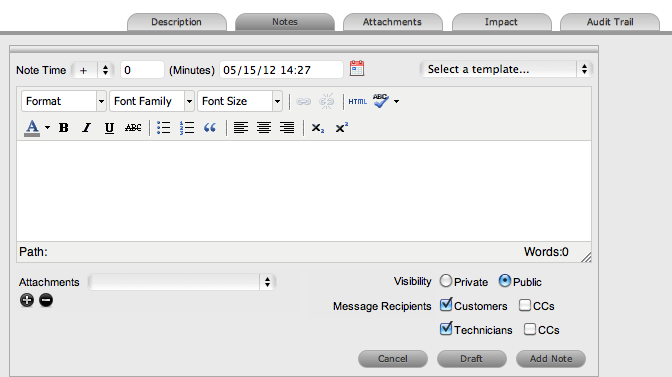Add an attachment with the plus icon
Image resolution: width=672 pixels, height=377 pixels.
click(27, 300)
